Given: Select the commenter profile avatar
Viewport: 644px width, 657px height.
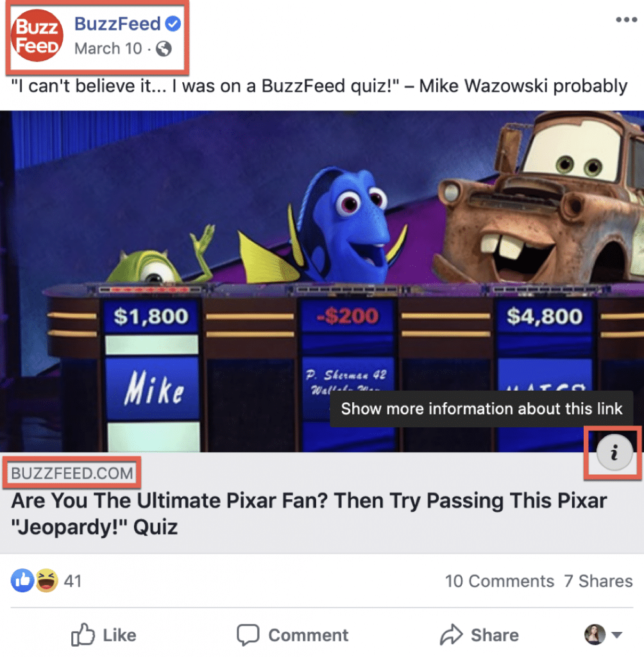Looking at the screenshot, I should click(x=595, y=635).
